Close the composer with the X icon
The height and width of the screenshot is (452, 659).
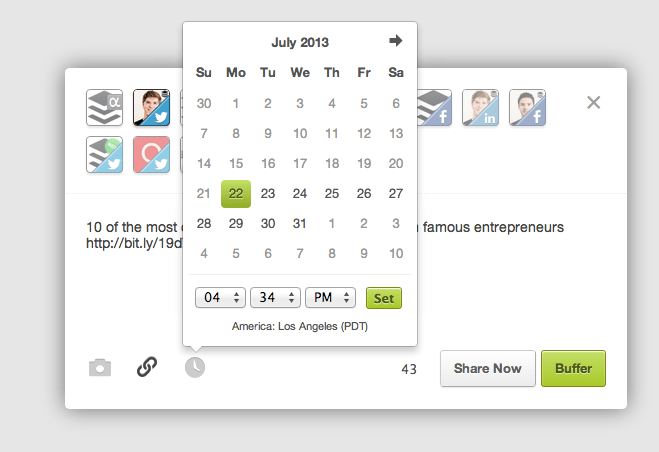[593, 102]
